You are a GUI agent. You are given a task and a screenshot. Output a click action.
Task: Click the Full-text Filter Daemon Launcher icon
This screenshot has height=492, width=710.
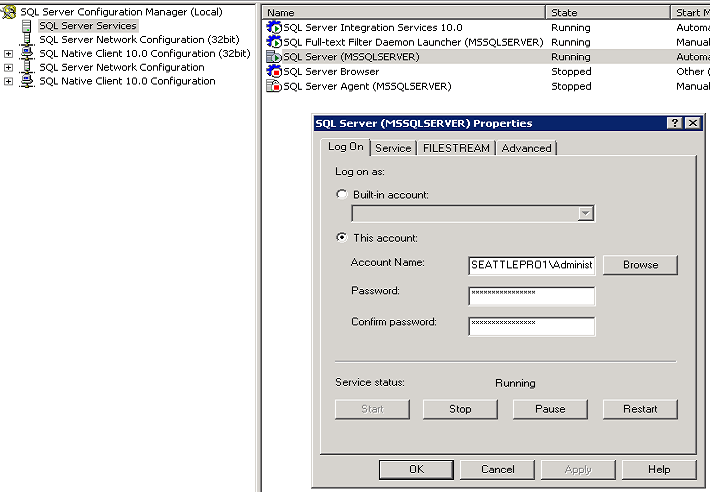click(x=274, y=43)
